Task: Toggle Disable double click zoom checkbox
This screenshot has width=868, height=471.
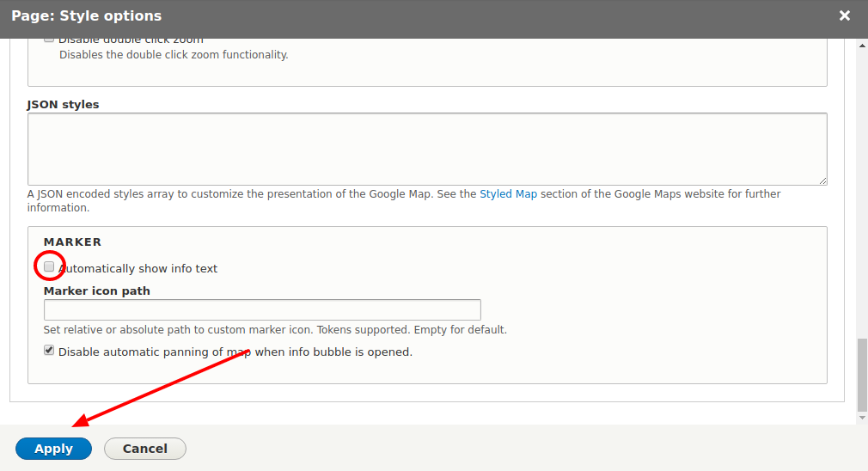Action: coord(49,40)
